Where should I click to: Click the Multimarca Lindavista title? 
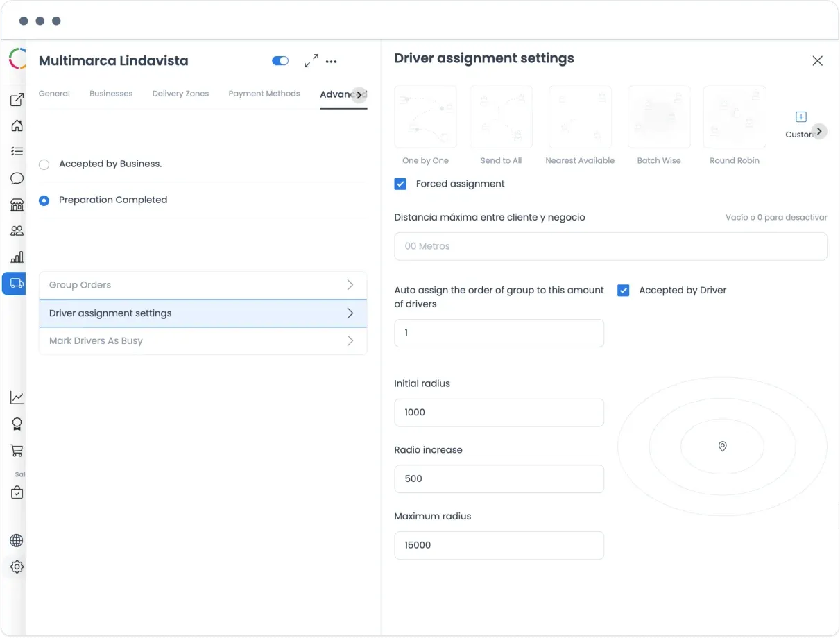tap(114, 61)
